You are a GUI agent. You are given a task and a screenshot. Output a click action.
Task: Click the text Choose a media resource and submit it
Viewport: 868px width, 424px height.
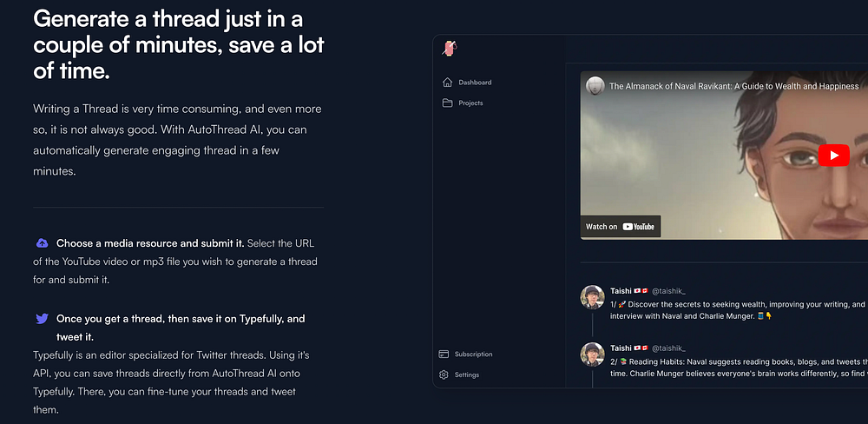point(150,243)
